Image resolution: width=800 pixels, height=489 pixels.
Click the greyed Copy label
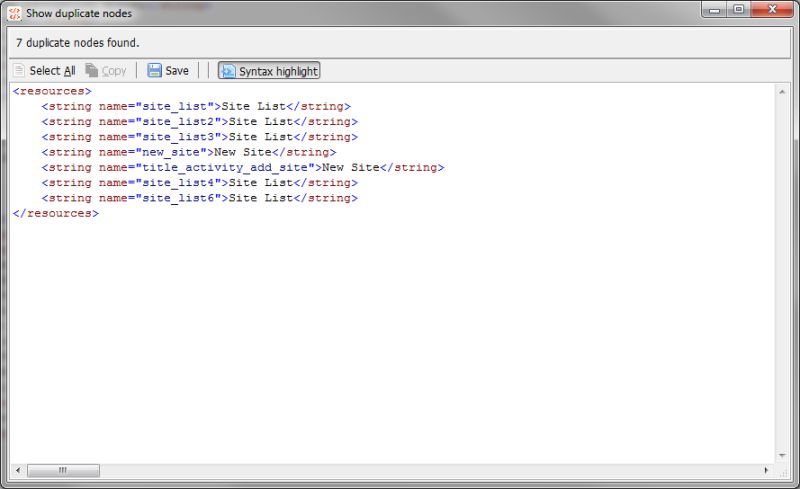pyautogui.click(x=114, y=71)
